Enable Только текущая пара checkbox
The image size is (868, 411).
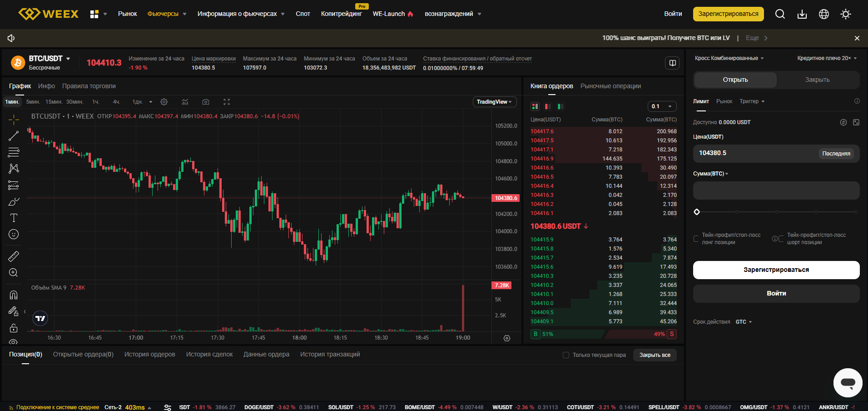pyautogui.click(x=566, y=355)
